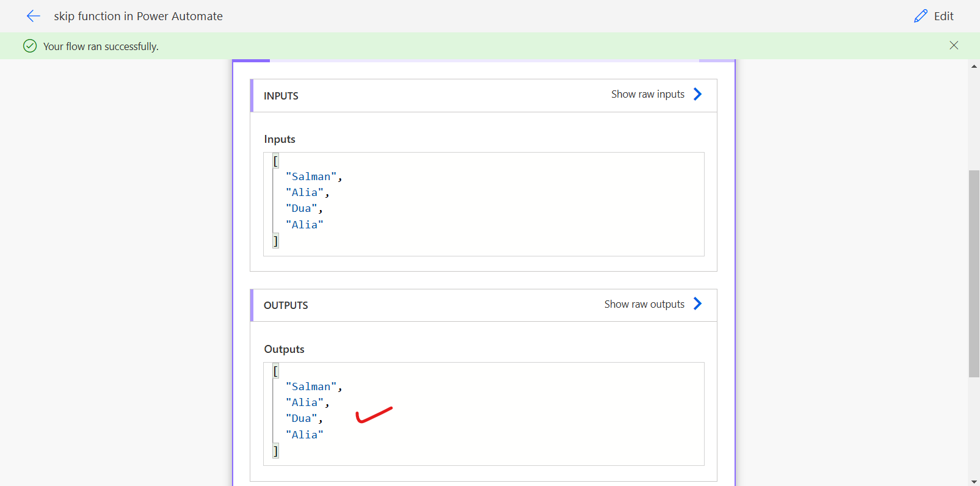Click "Dua" in the Outputs box
Viewport: 980px width, 486px height.
coord(301,418)
